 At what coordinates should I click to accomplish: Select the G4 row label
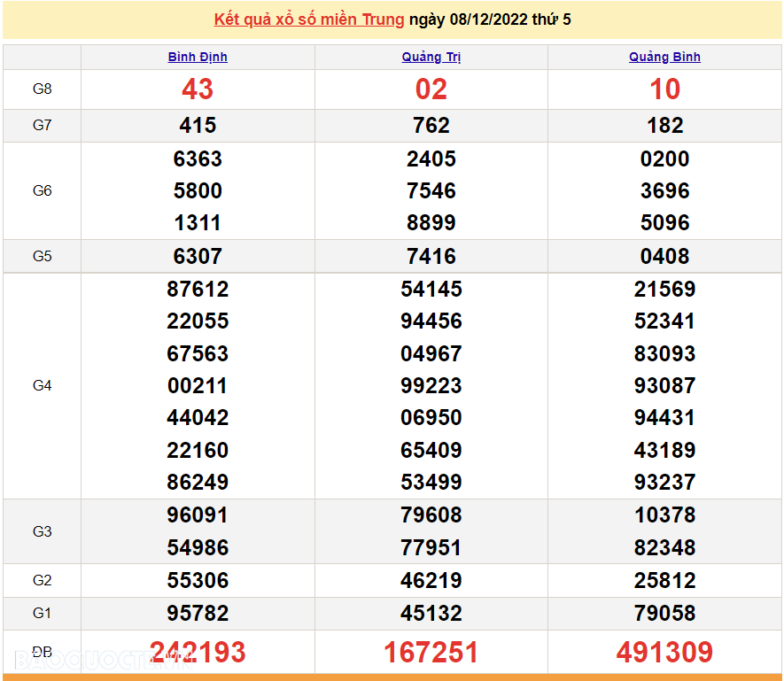[x=42, y=385]
